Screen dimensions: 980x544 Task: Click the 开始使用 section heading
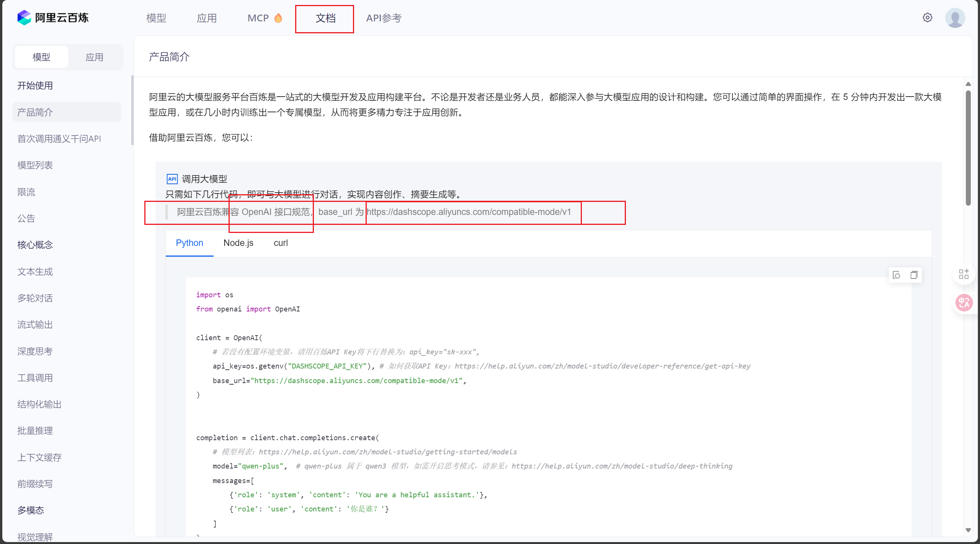[35, 85]
